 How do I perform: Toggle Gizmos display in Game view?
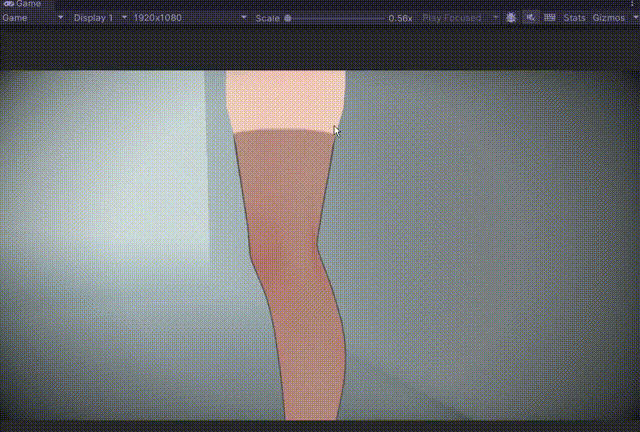tap(609, 18)
